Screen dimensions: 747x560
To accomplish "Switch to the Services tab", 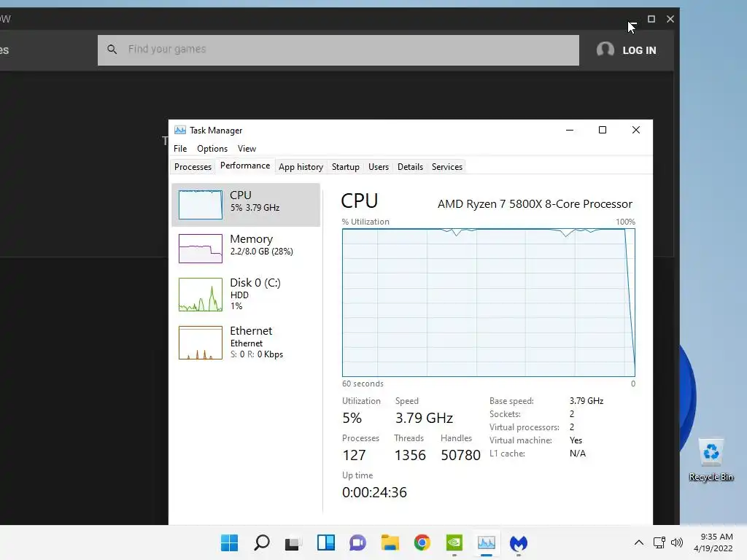I will pos(447,167).
